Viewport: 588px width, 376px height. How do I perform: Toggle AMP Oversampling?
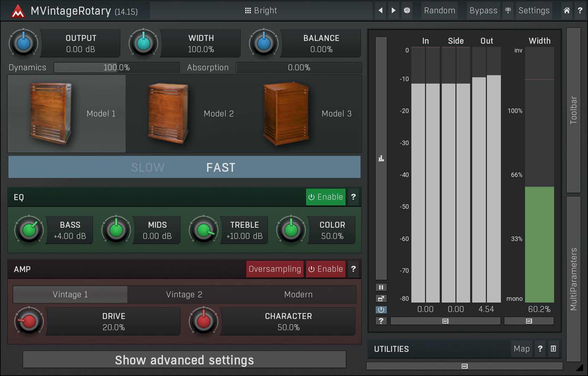pyautogui.click(x=275, y=269)
